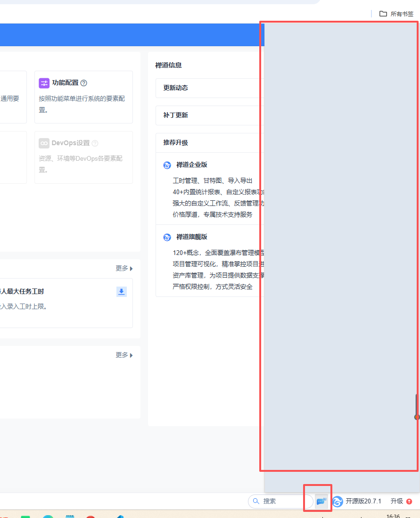
Task: Click the ZenTao logo beside 开源版20.7.1
Action: [x=338, y=501]
